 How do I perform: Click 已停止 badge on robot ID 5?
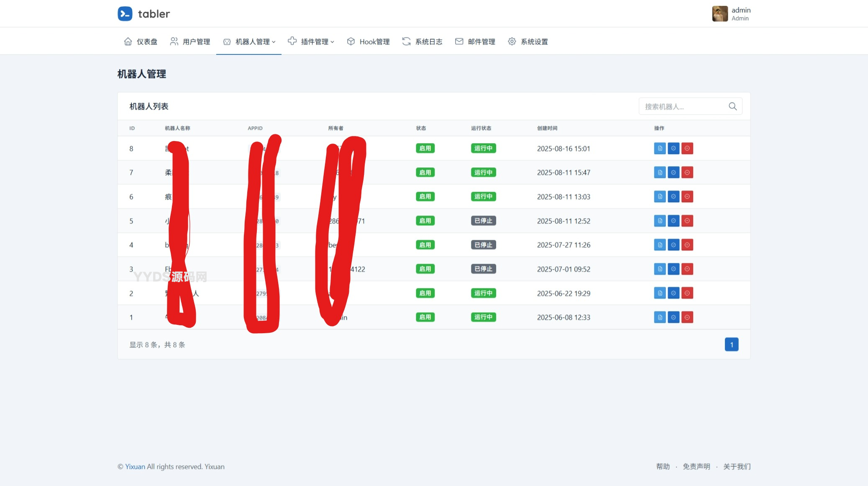pyautogui.click(x=483, y=221)
